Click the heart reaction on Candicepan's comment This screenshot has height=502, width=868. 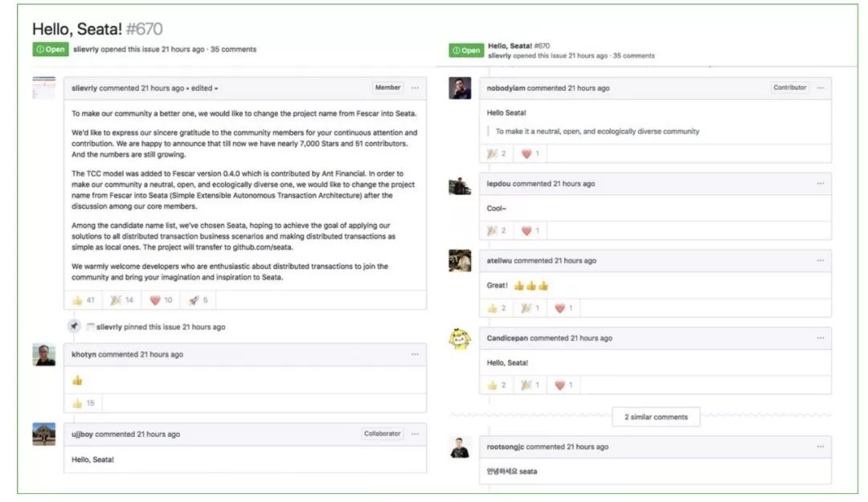pyautogui.click(x=563, y=385)
